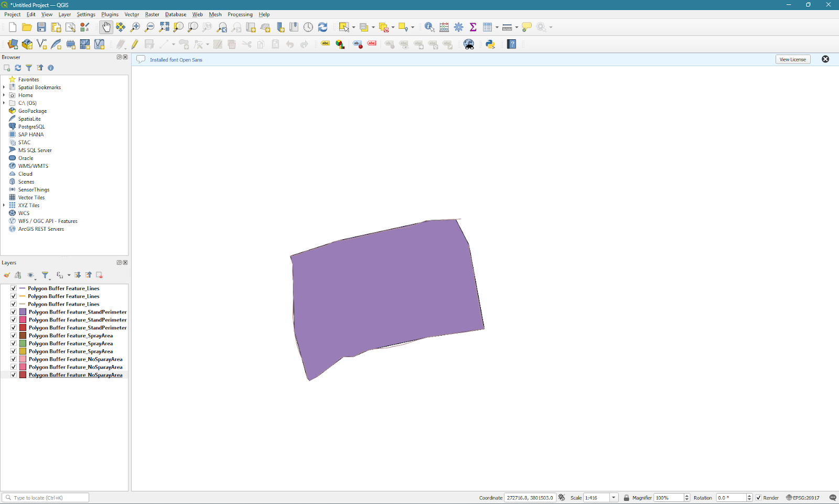This screenshot has height=504, width=839.
Task: Open the Layer menu
Action: (x=64, y=15)
